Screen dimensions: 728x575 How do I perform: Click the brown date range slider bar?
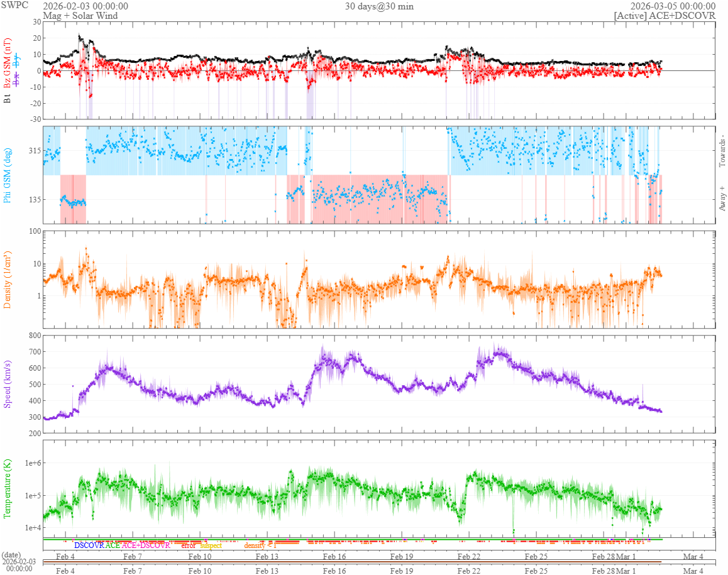353,562
